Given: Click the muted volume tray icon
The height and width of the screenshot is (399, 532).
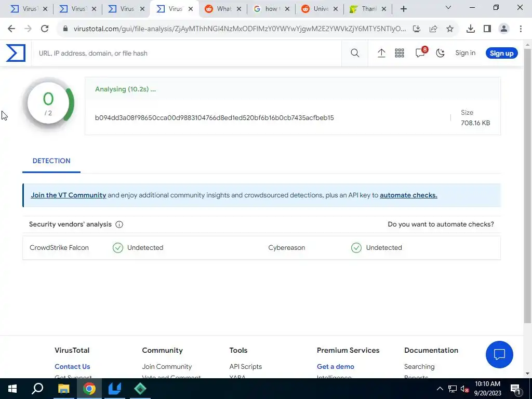Looking at the screenshot, I should [x=464, y=389].
